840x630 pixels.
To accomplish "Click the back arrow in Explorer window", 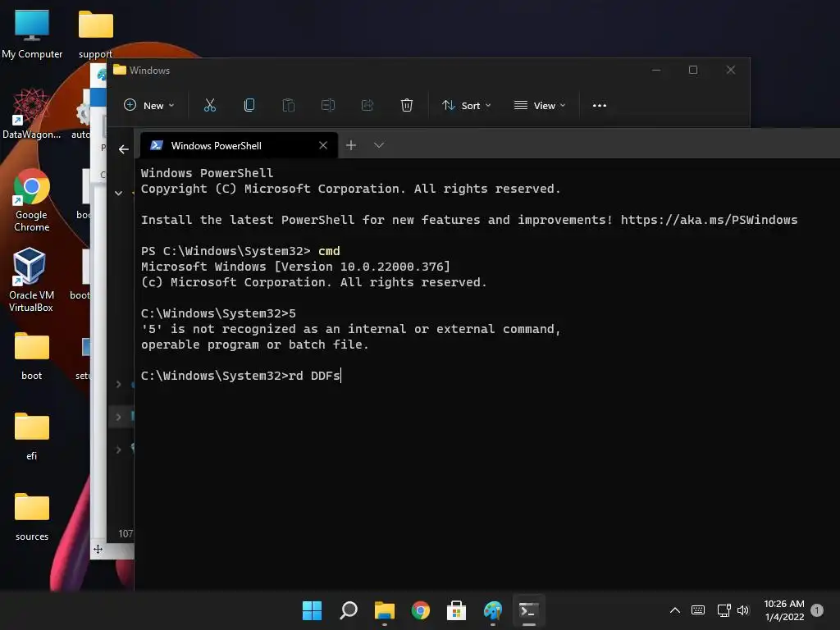I will pos(124,149).
